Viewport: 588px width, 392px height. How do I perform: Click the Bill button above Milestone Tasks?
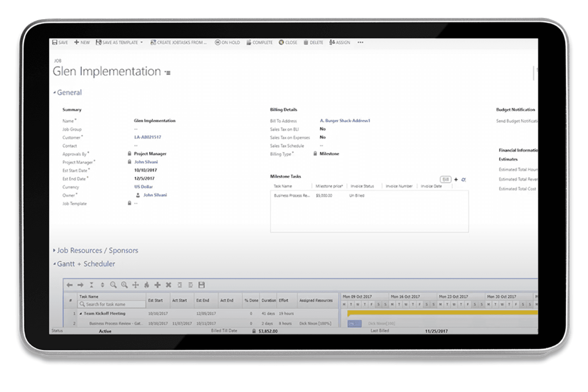446,180
